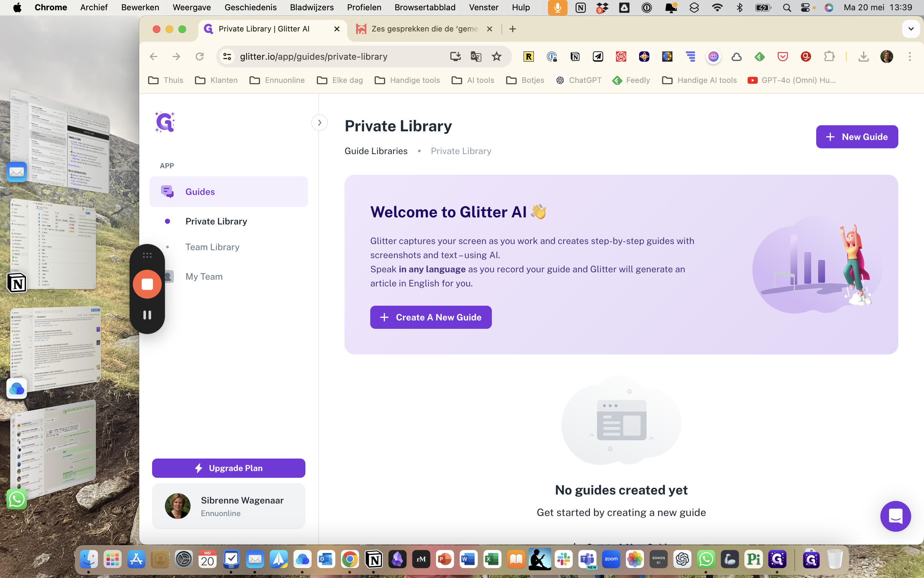Open the Botjes bookmark folder

pos(525,80)
